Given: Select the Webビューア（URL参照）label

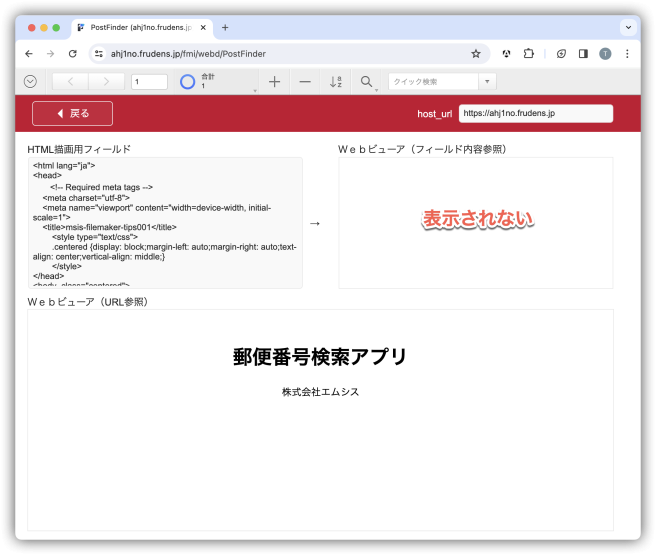Looking at the screenshot, I should 88,302.
